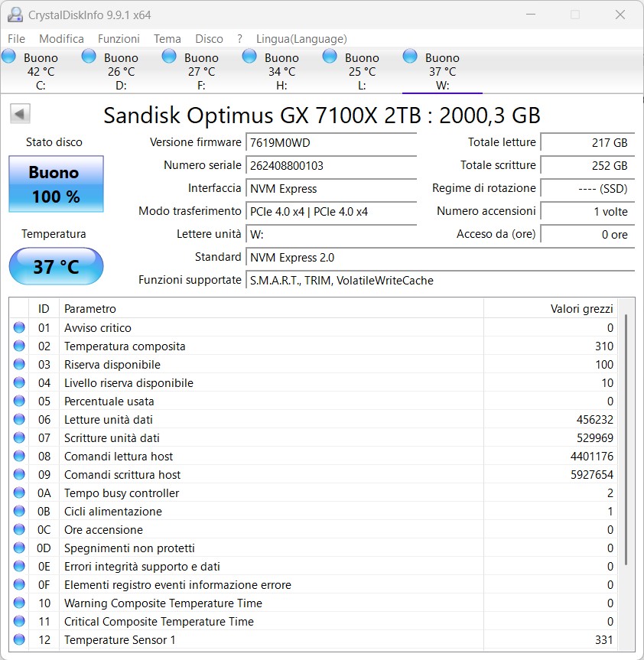Image resolution: width=644 pixels, height=660 pixels.
Task: Select drive H: status orb
Action: pyautogui.click(x=249, y=57)
